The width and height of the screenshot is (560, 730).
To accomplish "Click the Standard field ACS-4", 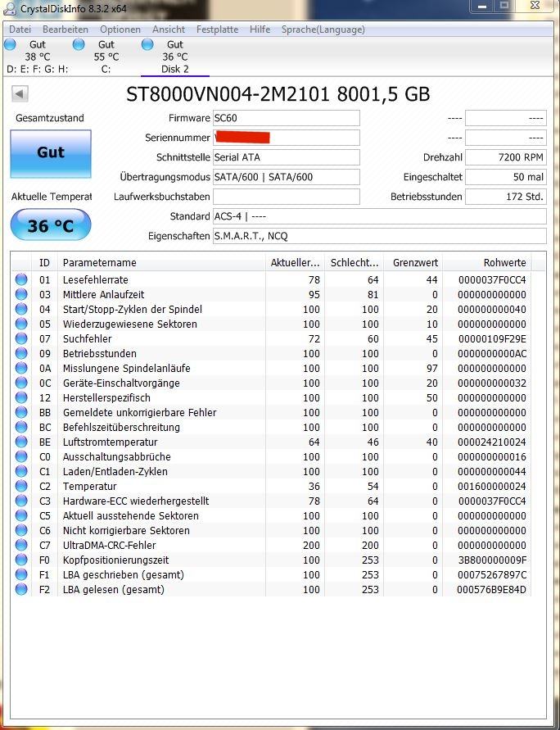I will (x=380, y=216).
